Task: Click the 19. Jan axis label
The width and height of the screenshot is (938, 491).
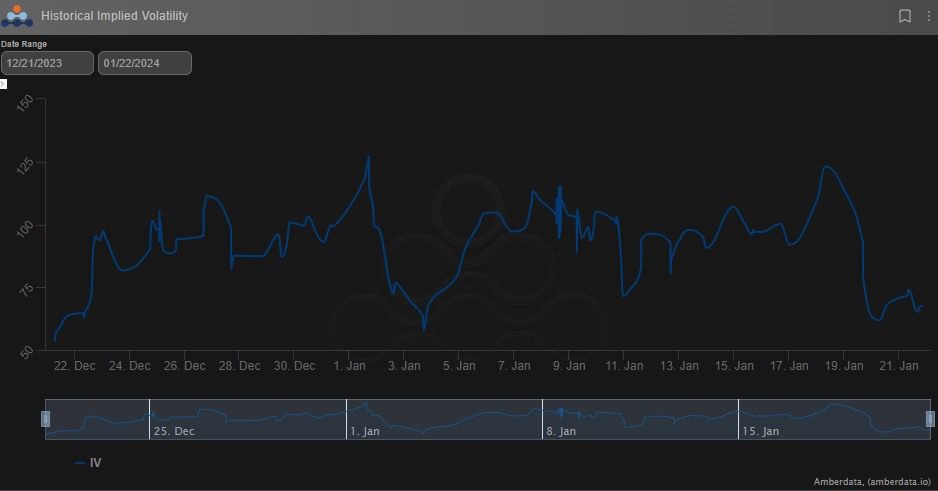Action: pos(844,366)
